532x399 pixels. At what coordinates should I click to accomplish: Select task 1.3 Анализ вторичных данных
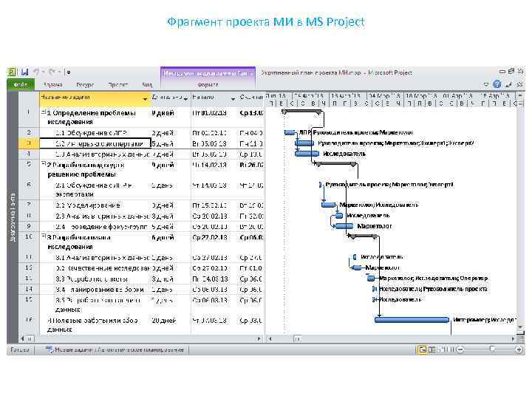(102, 154)
